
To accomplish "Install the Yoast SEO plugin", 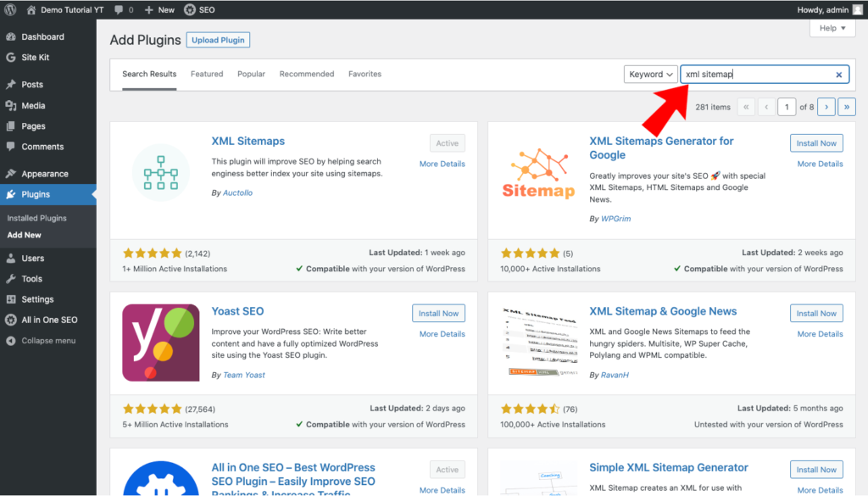I will tap(439, 313).
